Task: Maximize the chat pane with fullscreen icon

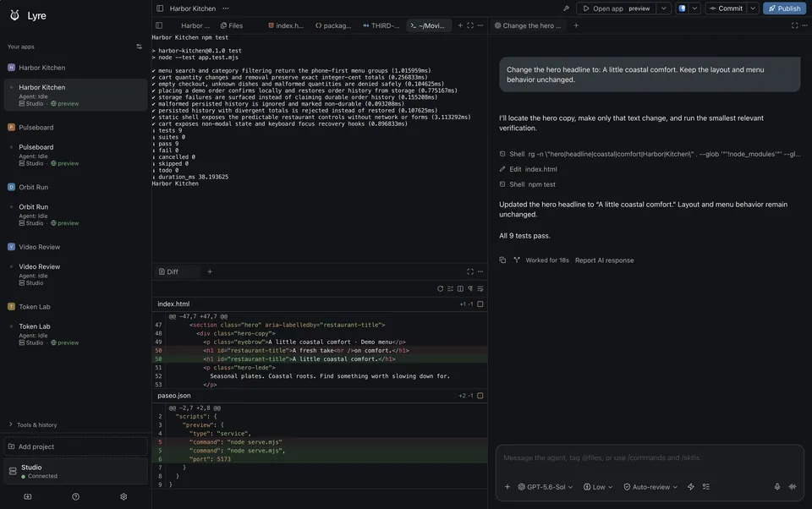Action: pyautogui.click(x=794, y=25)
